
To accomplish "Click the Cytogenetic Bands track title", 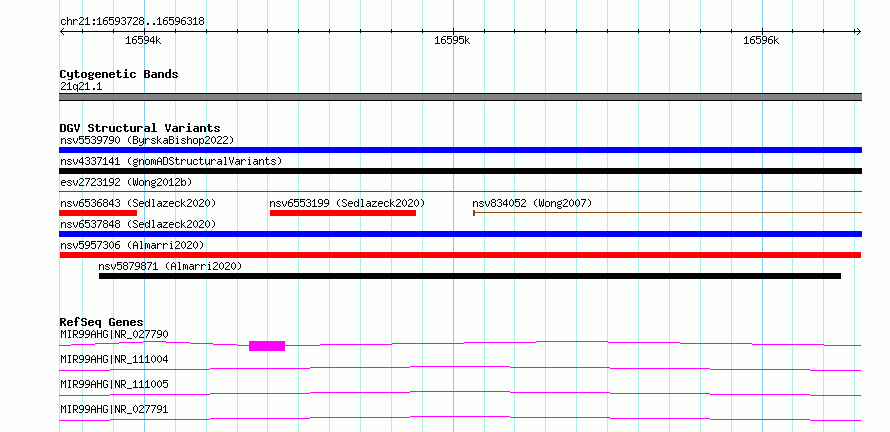I will [119, 74].
